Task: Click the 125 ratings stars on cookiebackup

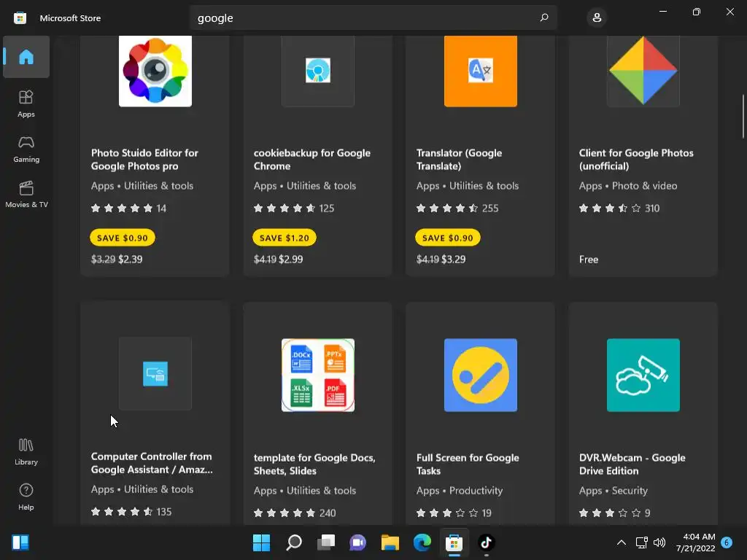Action: [x=294, y=208]
